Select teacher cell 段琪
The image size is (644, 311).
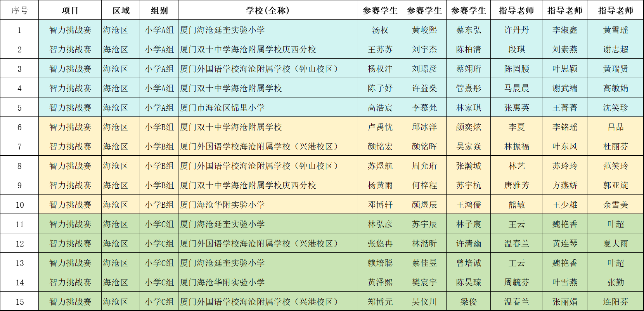tap(516, 49)
